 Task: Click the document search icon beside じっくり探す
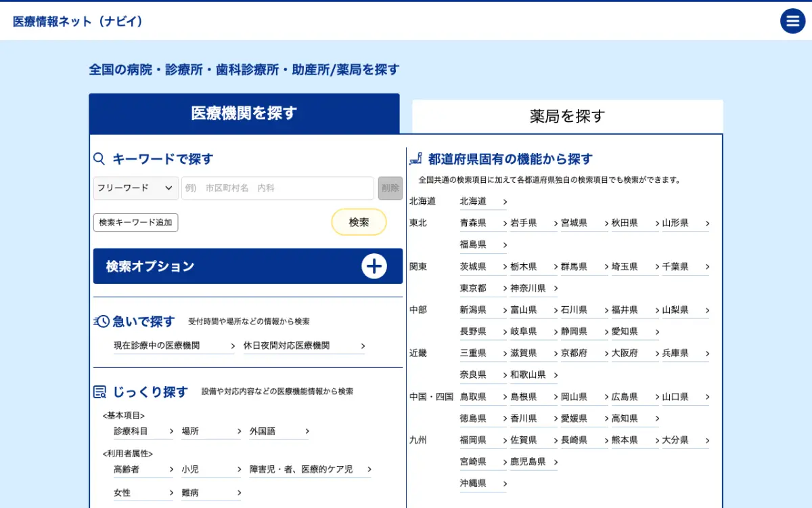[x=100, y=391]
